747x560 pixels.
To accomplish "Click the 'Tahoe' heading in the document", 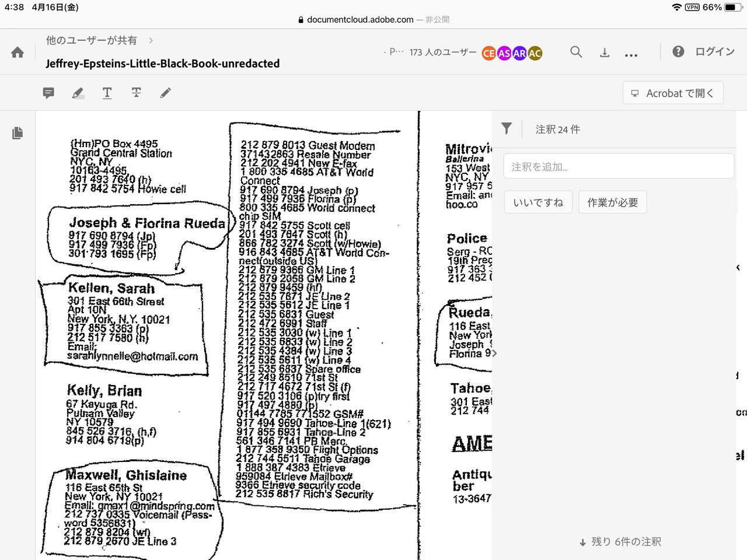I will [470, 388].
